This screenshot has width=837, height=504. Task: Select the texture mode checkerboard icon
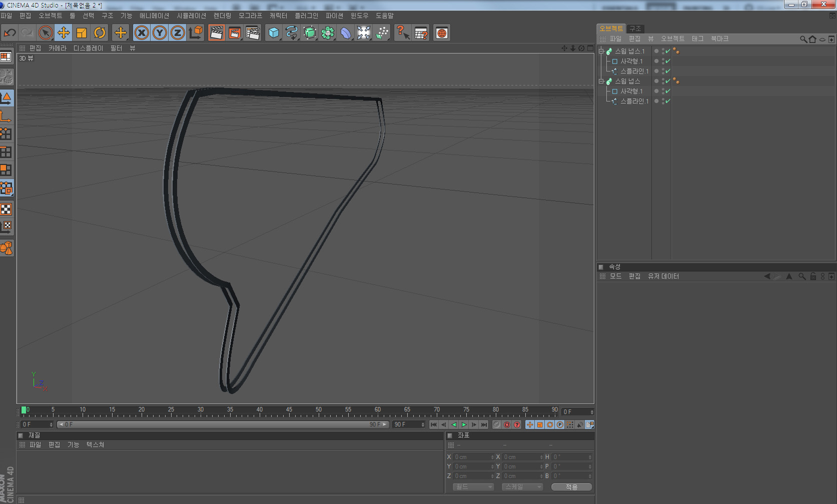6,209
